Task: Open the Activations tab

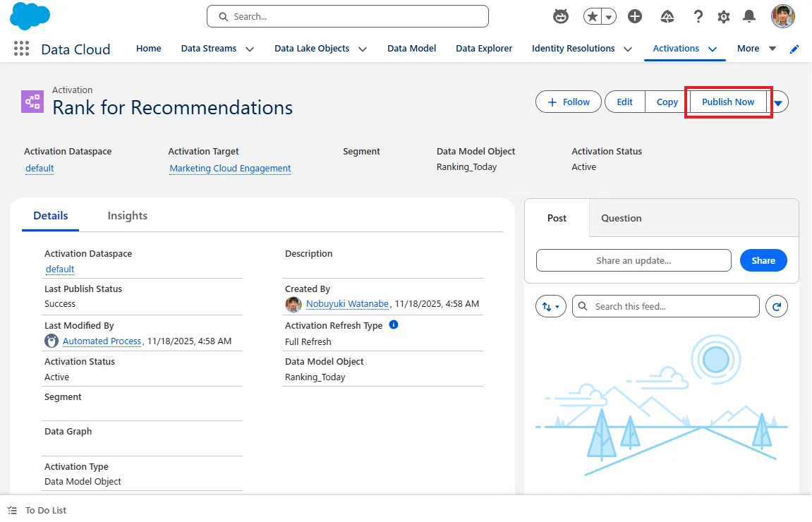Action: [x=676, y=48]
